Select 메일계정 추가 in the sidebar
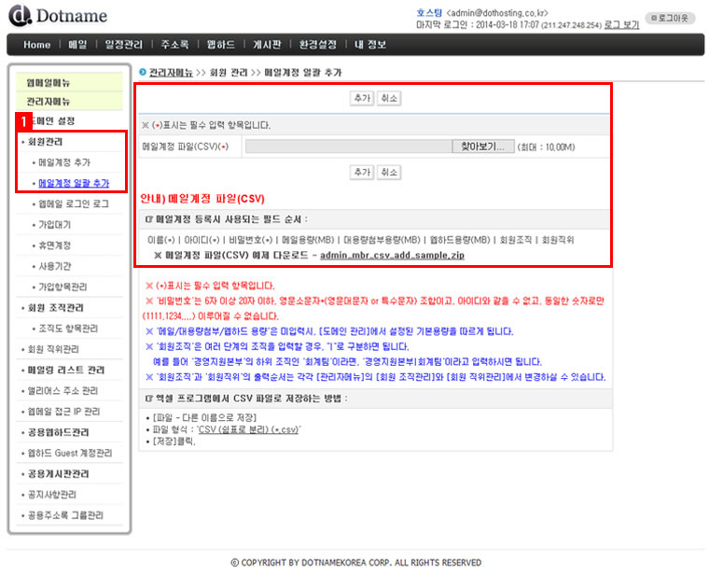Viewport: 709px width, 588px height. pos(65,162)
